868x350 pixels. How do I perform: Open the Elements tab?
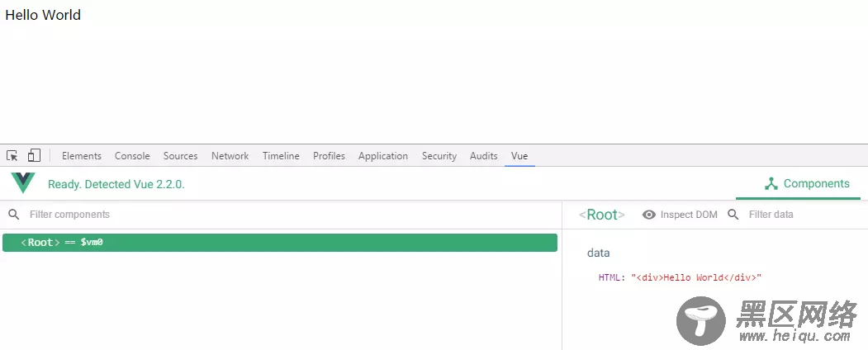click(x=82, y=156)
